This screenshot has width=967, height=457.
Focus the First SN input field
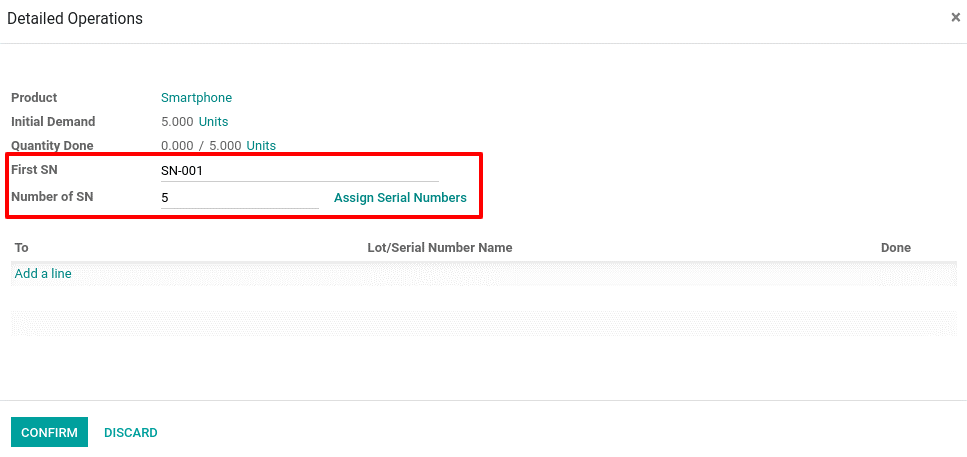pos(300,171)
